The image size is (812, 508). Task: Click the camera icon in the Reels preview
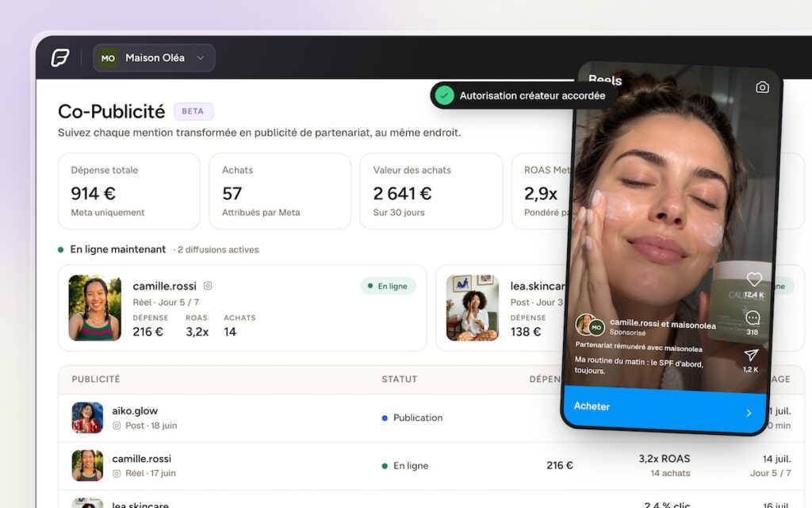pyautogui.click(x=762, y=87)
